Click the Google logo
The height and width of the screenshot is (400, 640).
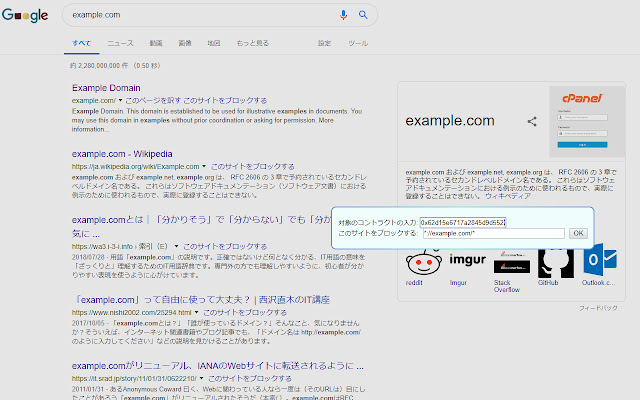25,15
